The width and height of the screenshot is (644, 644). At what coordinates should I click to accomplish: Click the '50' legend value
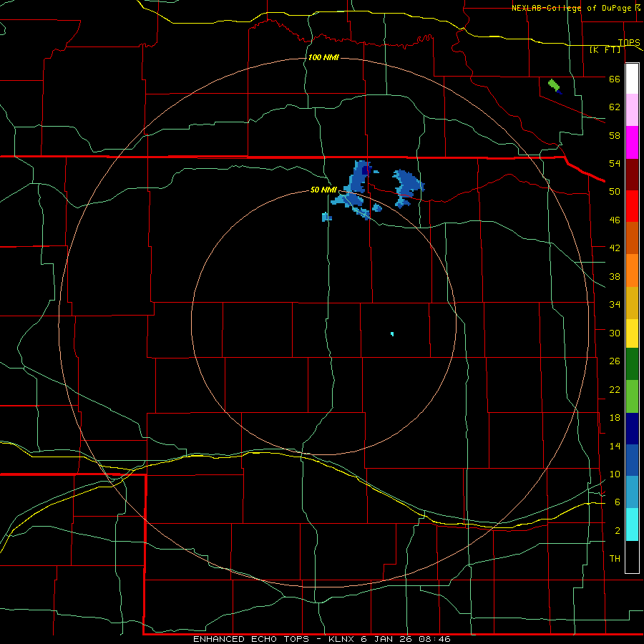(615, 192)
